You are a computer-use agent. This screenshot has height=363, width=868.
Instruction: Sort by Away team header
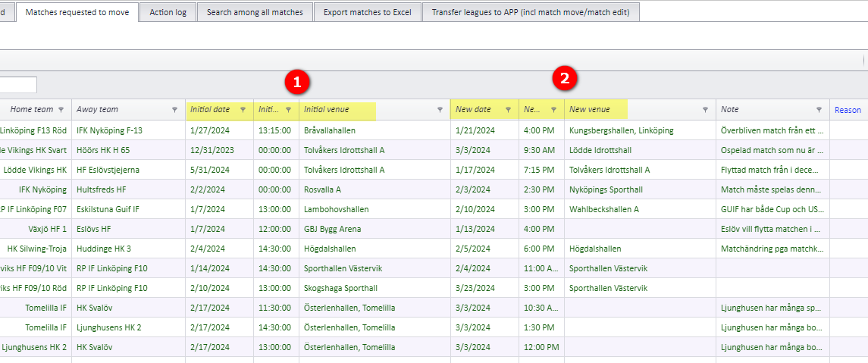[98, 110]
